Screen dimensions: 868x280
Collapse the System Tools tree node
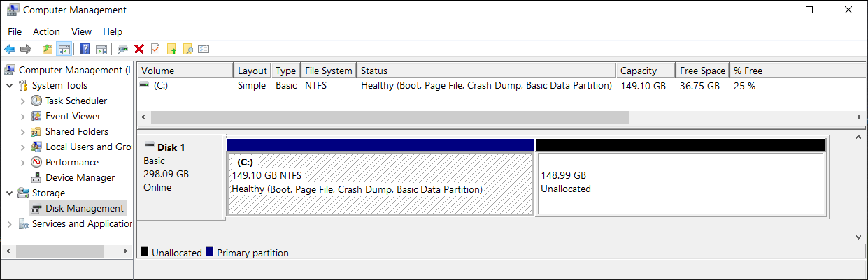pyautogui.click(x=9, y=85)
